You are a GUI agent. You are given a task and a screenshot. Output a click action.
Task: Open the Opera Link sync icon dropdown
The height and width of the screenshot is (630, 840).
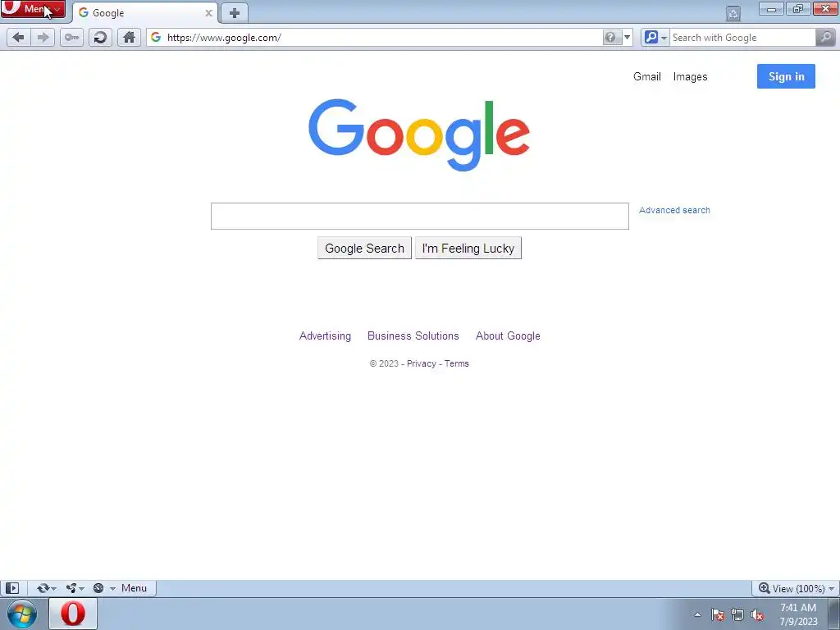(x=47, y=588)
